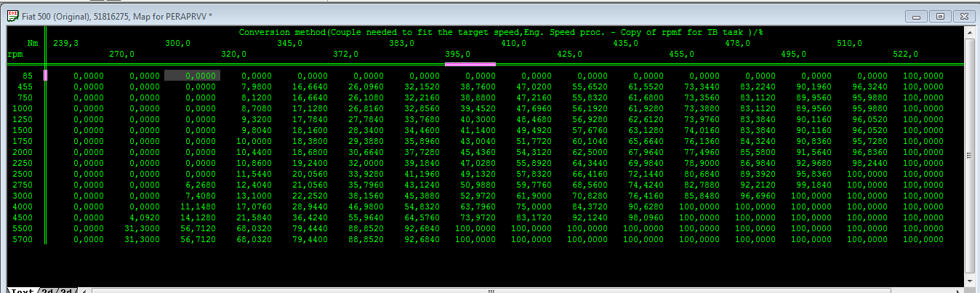Select cell value 85,8480

(701, 196)
